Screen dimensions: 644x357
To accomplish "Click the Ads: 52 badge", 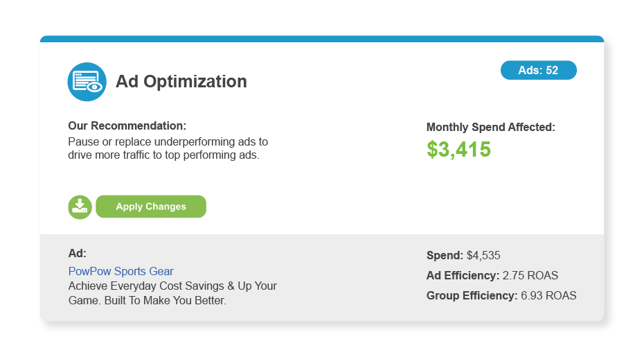I will click(x=538, y=71).
